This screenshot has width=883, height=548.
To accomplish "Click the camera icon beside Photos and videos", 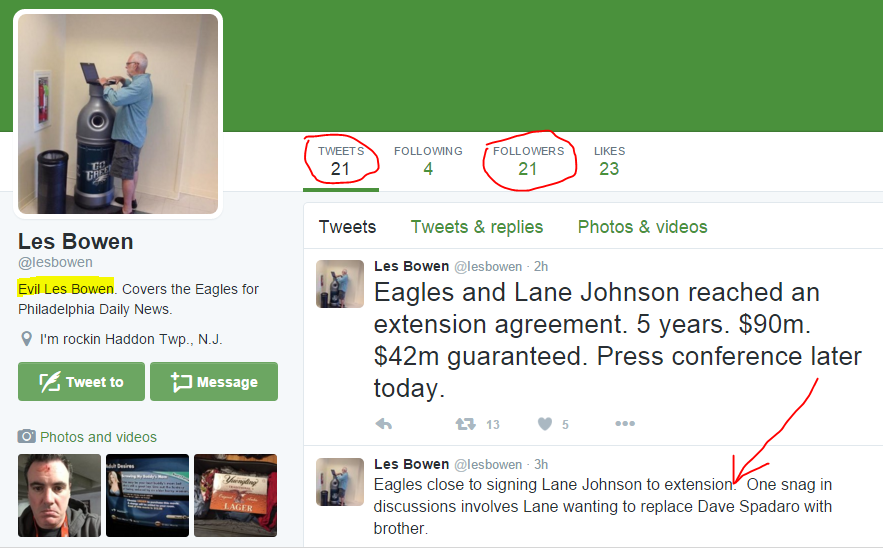I will [x=26, y=436].
